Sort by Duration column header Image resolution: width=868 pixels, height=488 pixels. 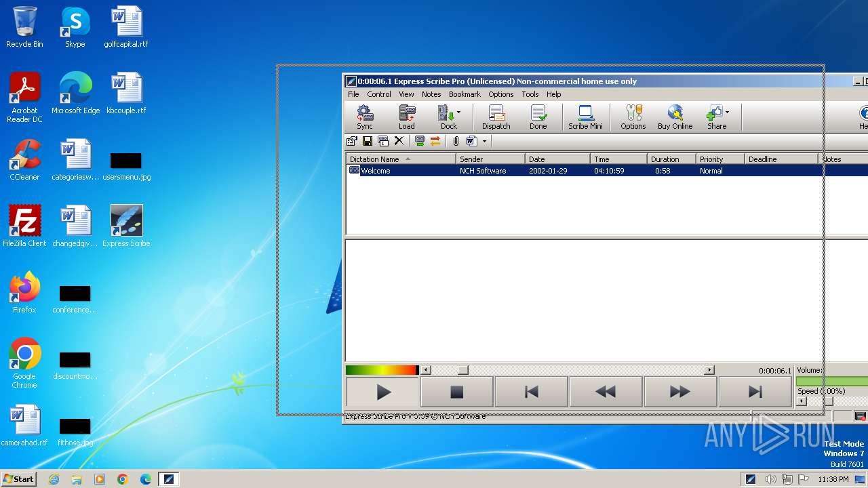[x=671, y=159]
